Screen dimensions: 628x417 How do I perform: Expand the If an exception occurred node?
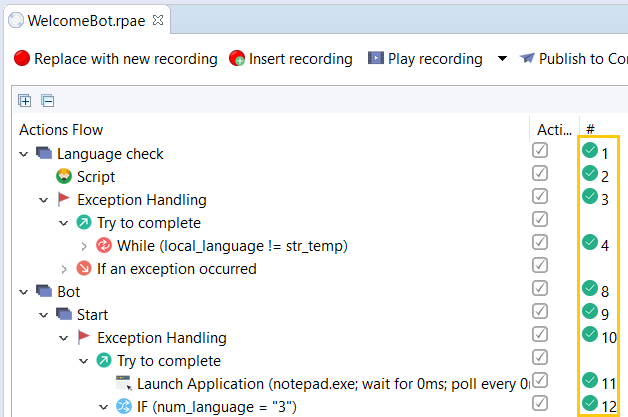64,269
